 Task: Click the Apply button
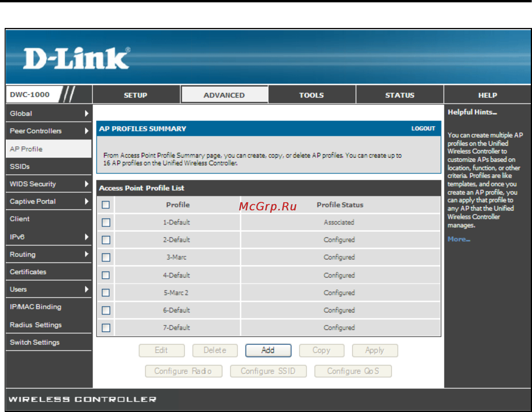[375, 350]
